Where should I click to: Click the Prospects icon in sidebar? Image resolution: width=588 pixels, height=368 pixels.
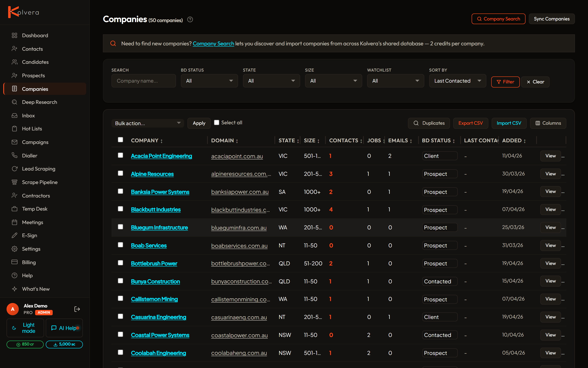14,75
